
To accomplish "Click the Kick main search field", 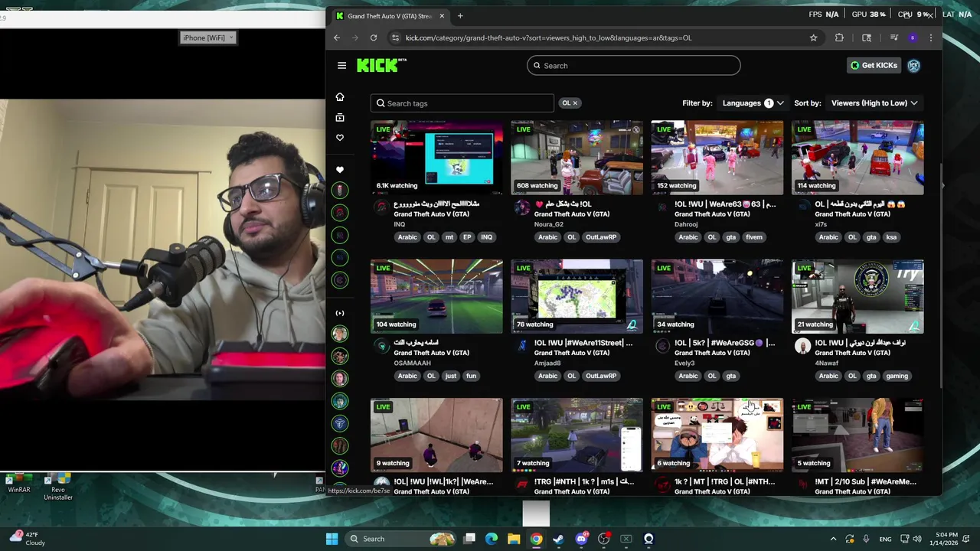I will point(634,65).
